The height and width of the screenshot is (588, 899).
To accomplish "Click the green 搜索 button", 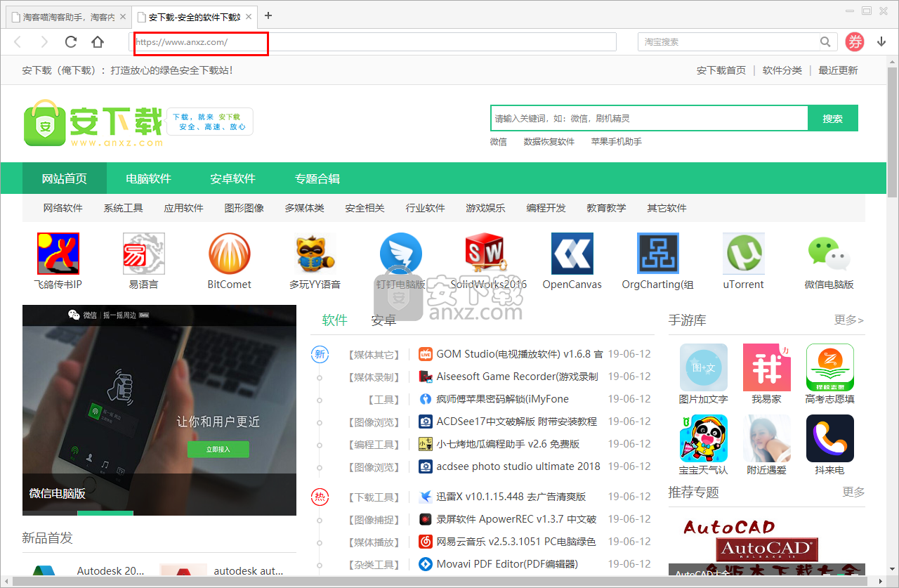I will [833, 118].
